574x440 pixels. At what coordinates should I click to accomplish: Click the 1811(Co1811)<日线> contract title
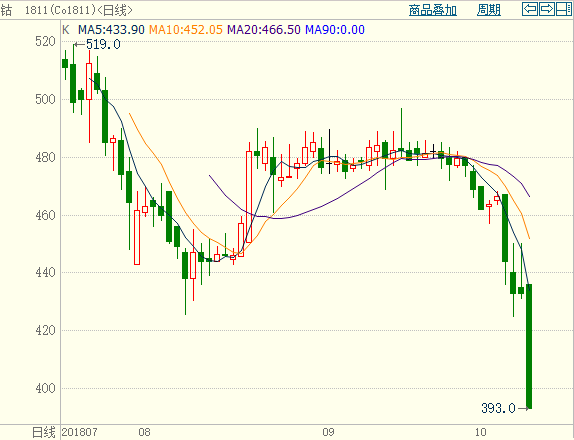[x=79, y=10]
